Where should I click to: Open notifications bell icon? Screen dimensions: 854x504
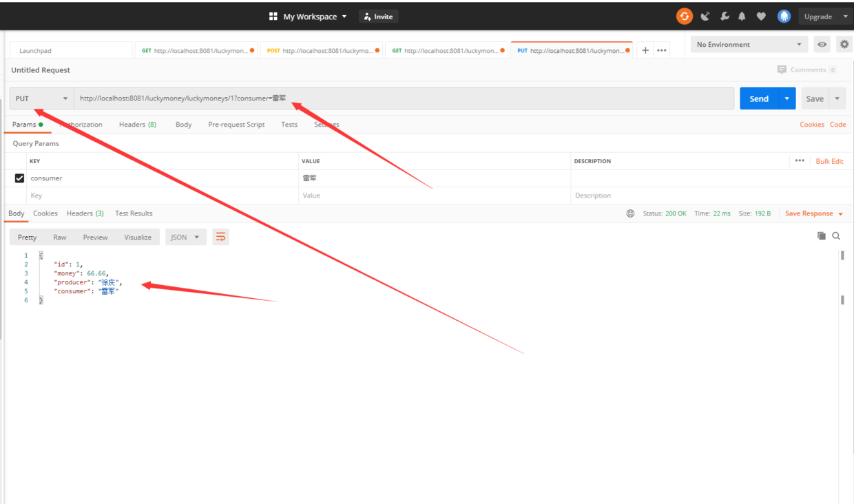742,17
